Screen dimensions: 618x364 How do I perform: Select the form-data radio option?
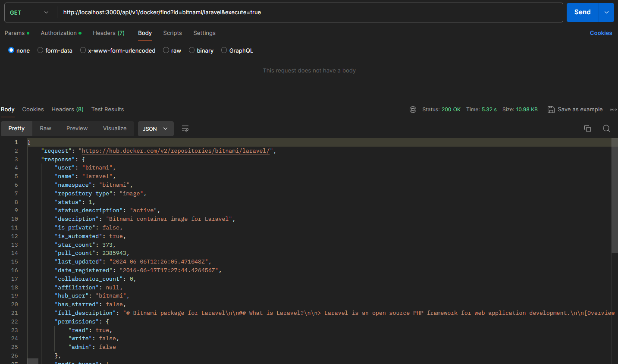(x=41, y=50)
